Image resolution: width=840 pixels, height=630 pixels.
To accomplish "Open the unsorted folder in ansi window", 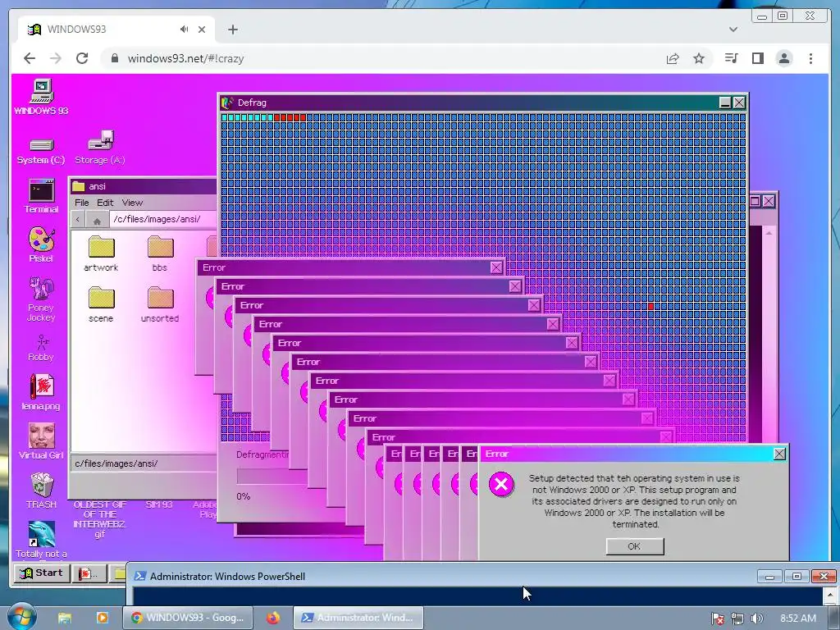I will point(160,304).
